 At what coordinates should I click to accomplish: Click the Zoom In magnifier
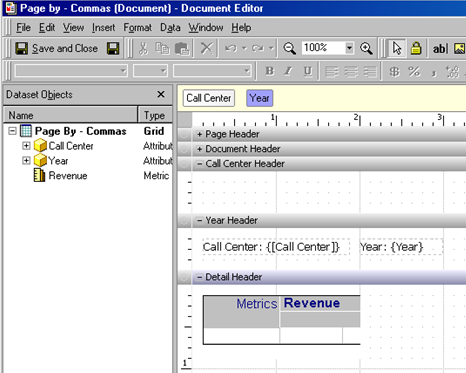click(x=366, y=49)
